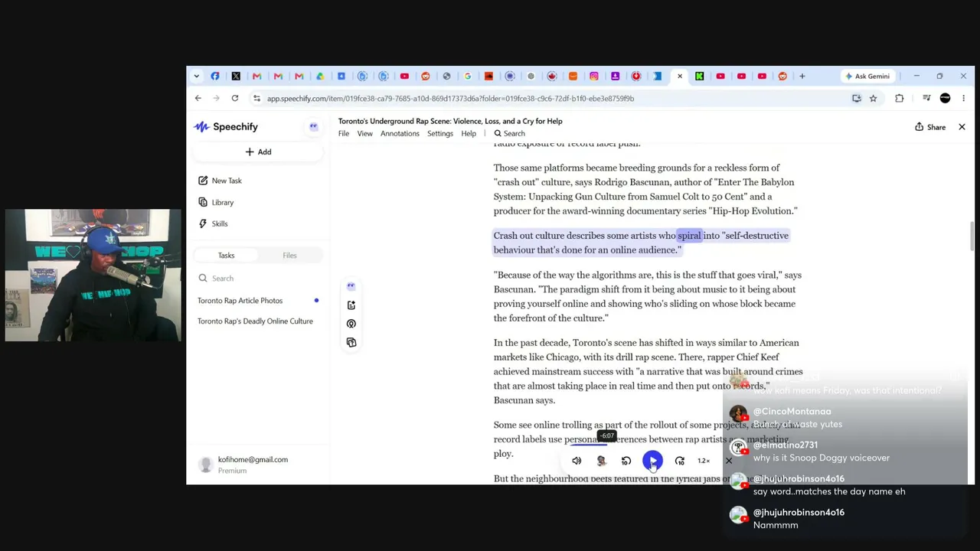Click the AI assistant icon beside Speechify logo
This screenshot has height=551, width=980.
[x=313, y=127]
